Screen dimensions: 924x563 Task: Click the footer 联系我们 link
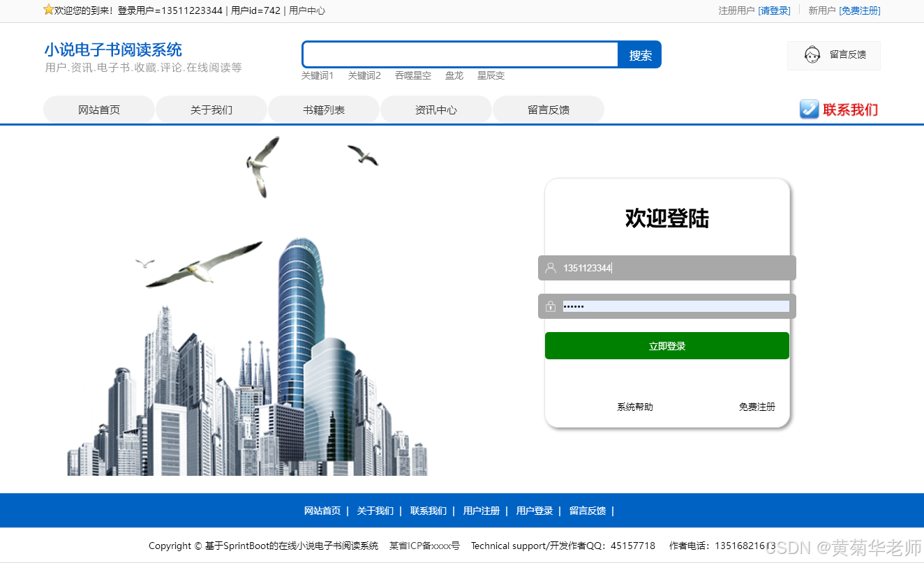(429, 511)
